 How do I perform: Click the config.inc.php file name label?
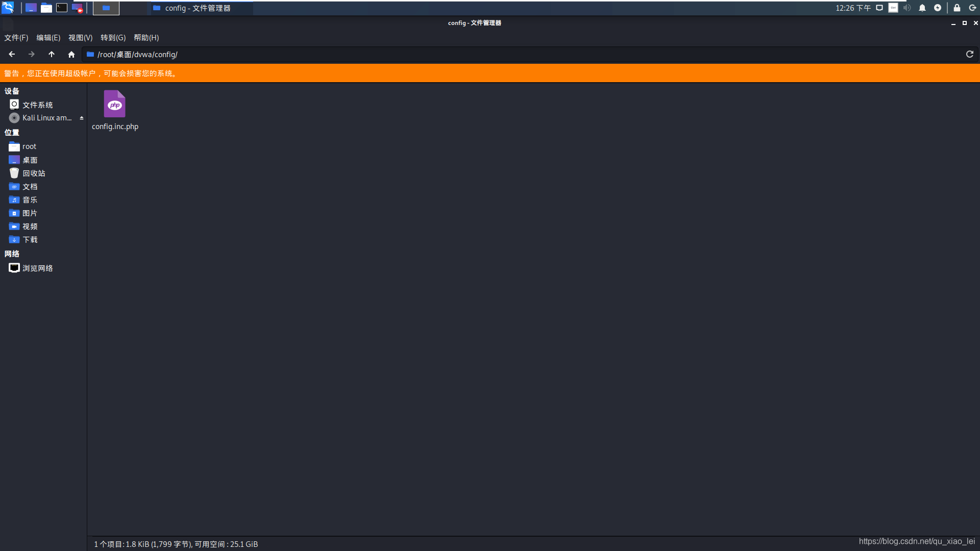point(115,127)
